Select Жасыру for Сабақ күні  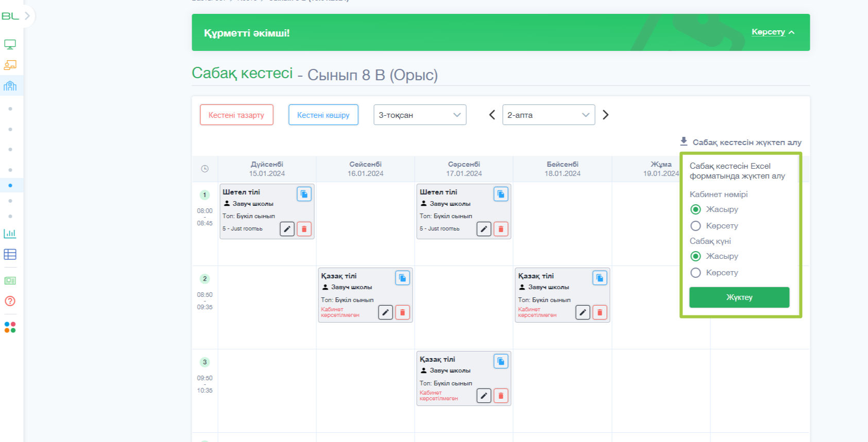tap(696, 256)
